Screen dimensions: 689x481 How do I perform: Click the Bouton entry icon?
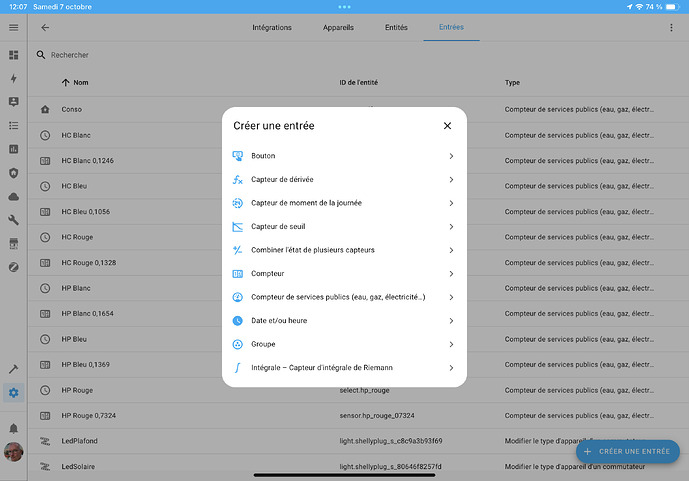(x=237, y=156)
